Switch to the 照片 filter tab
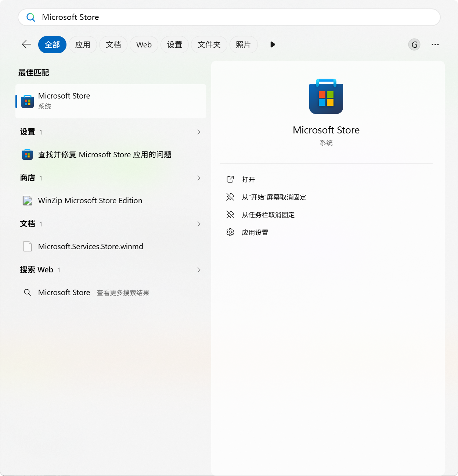The width and height of the screenshot is (458, 476). tap(243, 45)
